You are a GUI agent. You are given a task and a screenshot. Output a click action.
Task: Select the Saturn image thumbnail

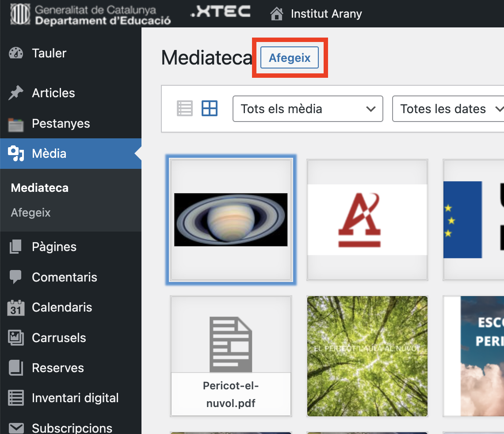tap(231, 220)
